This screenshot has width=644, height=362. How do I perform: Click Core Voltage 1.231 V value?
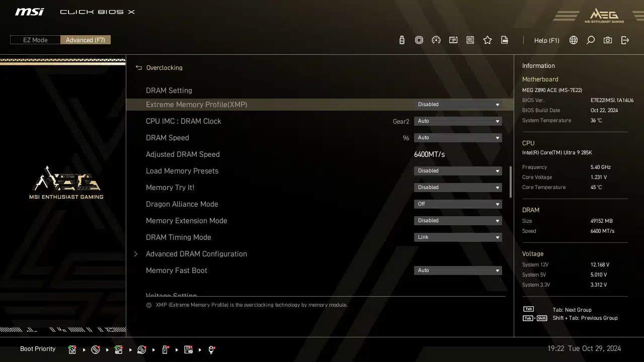[x=599, y=177]
